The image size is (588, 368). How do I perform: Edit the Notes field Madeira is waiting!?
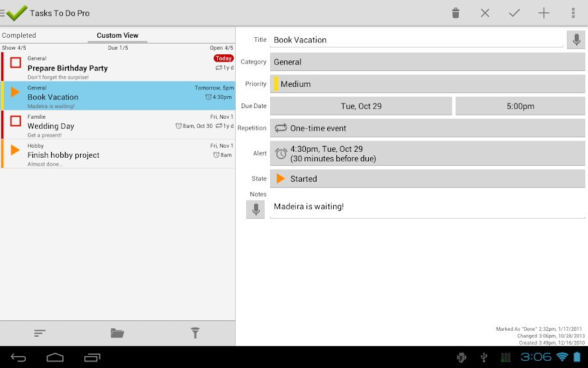coord(428,206)
